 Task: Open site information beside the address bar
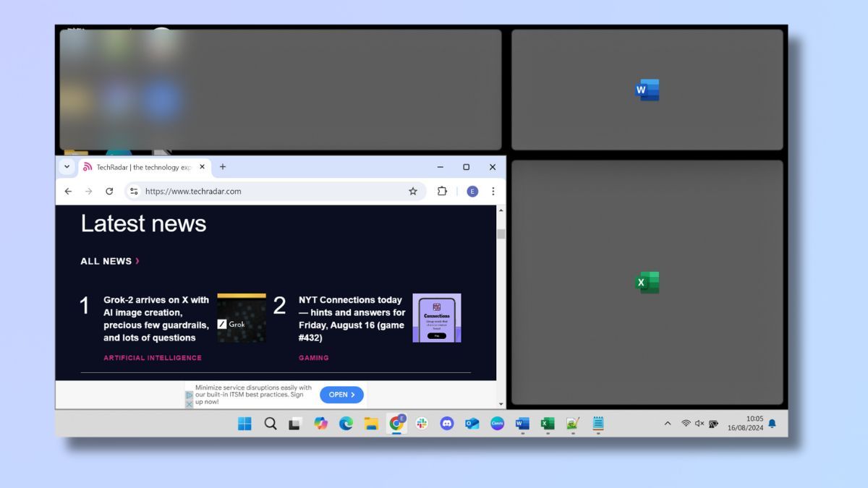click(x=134, y=191)
